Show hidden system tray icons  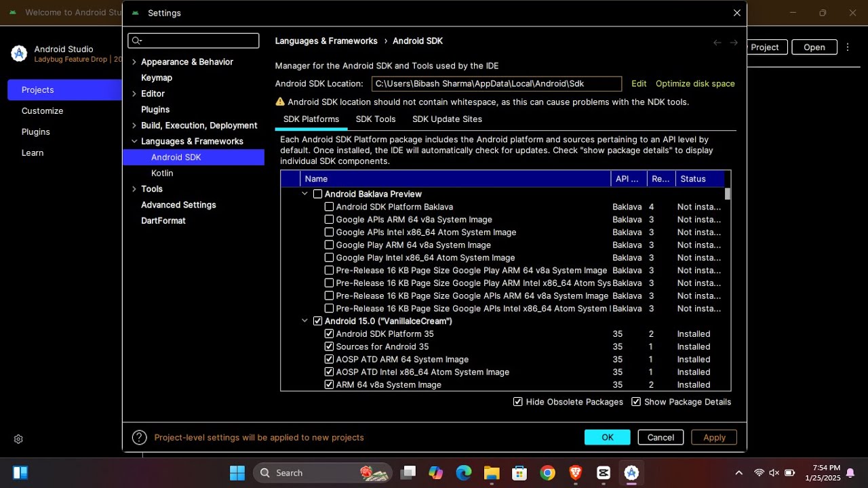coord(738,473)
